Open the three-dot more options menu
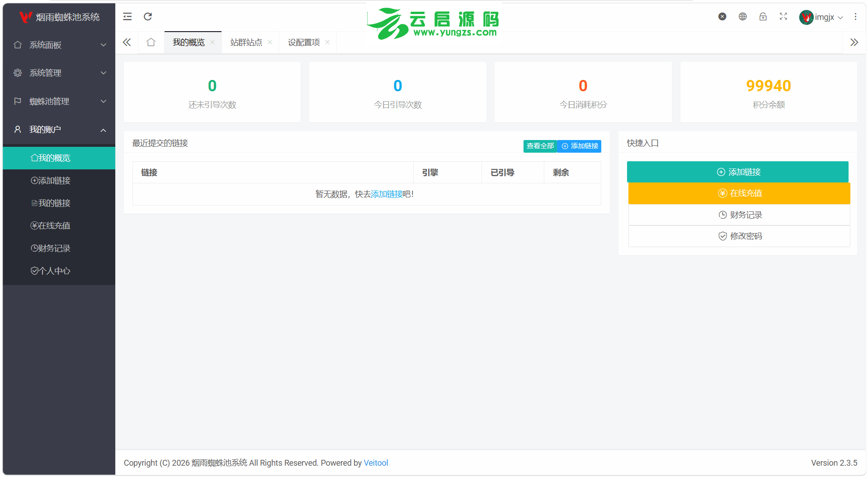This screenshot has width=868, height=477. [x=855, y=17]
